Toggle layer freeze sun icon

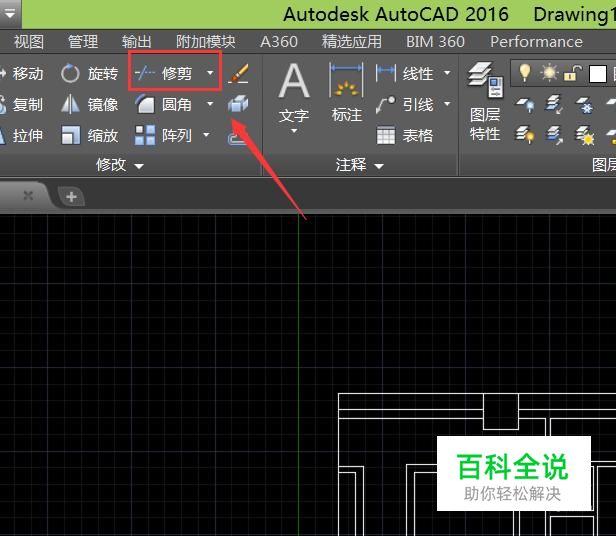[x=549, y=73]
